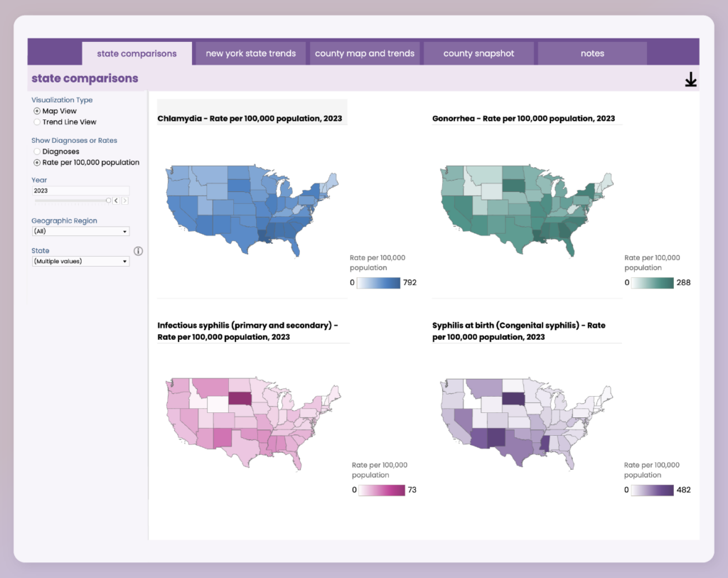728x578 pixels.
Task: Click the Infectious syphilis pink legend bar
Action: click(382, 491)
